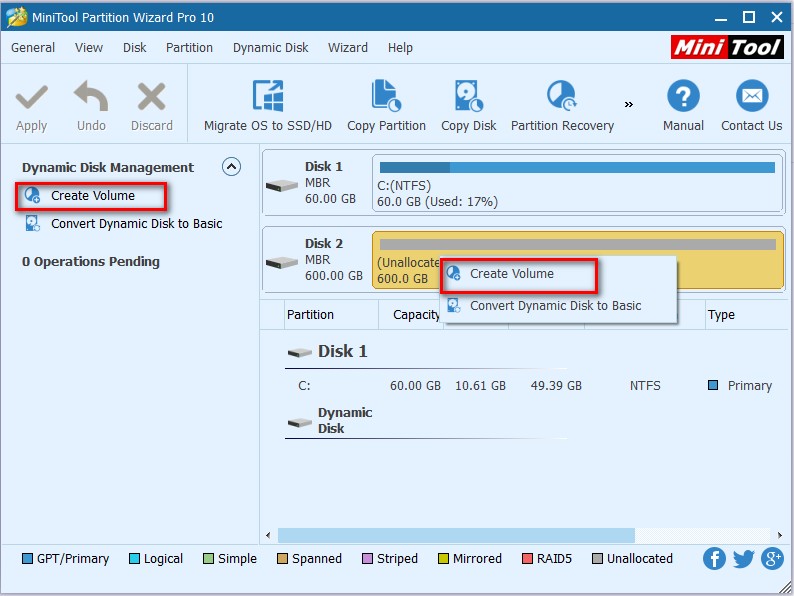Screen dimensions: 794x596
Task: Open the Google Plus share icon
Action: tap(772, 559)
